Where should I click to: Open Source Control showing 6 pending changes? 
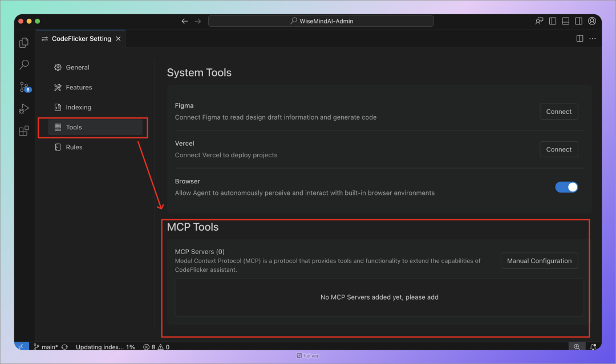click(x=23, y=87)
